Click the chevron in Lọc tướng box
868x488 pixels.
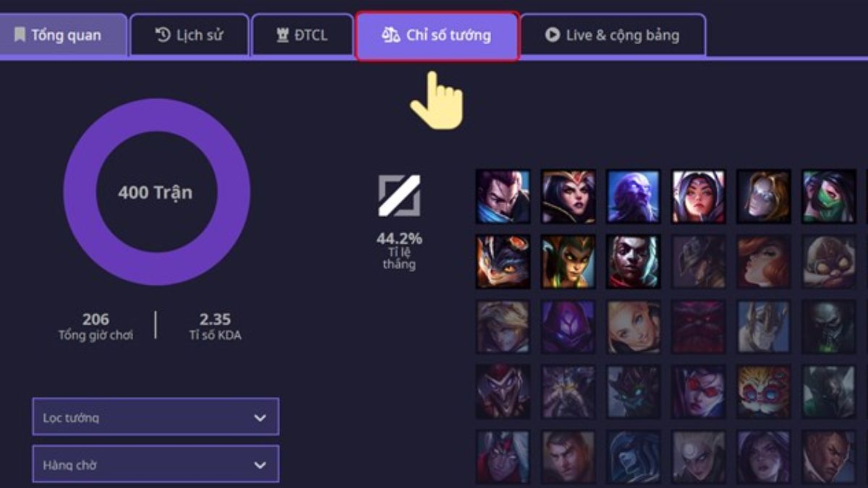point(260,418)
